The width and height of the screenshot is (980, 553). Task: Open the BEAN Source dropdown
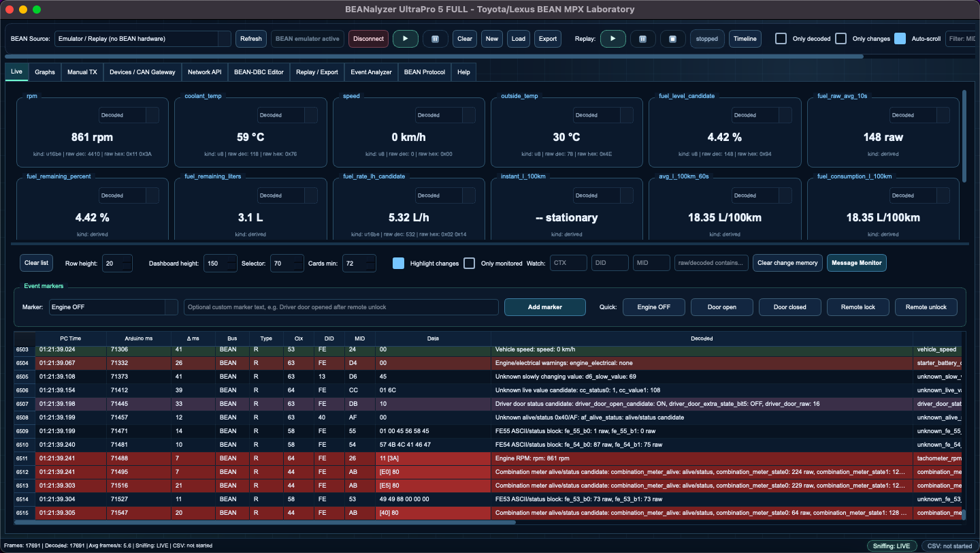[x=143, y=39]
